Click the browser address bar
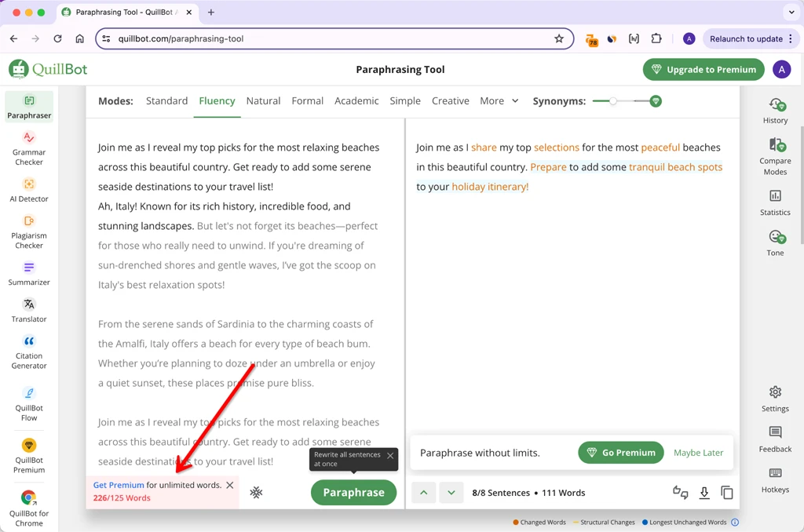The image size is (804, 532). [333, 38]
